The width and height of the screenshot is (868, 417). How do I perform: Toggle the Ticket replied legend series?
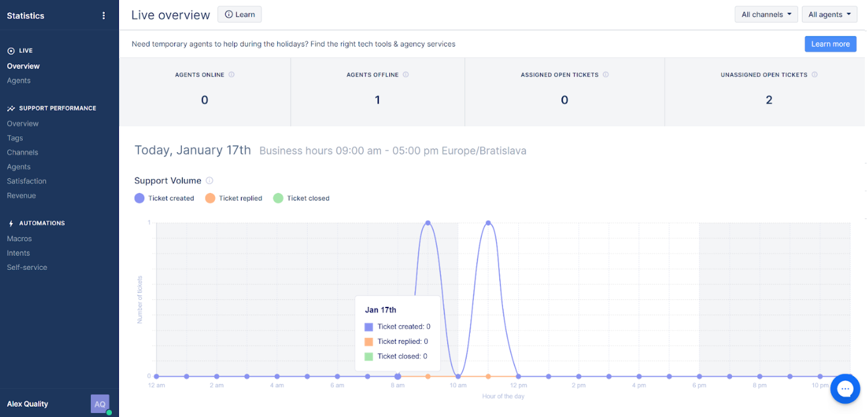tap(234, 199)
